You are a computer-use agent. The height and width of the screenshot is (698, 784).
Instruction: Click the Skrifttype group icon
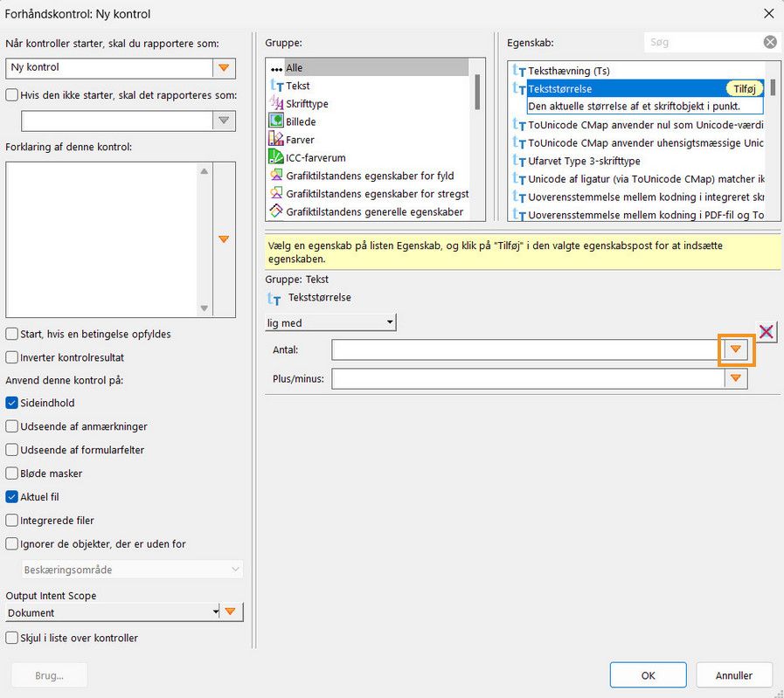[x=276, y=103]
